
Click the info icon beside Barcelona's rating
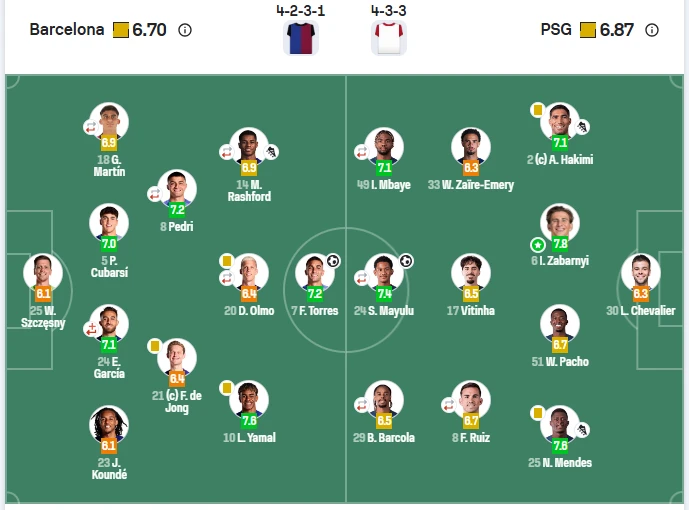coord(184,30)
